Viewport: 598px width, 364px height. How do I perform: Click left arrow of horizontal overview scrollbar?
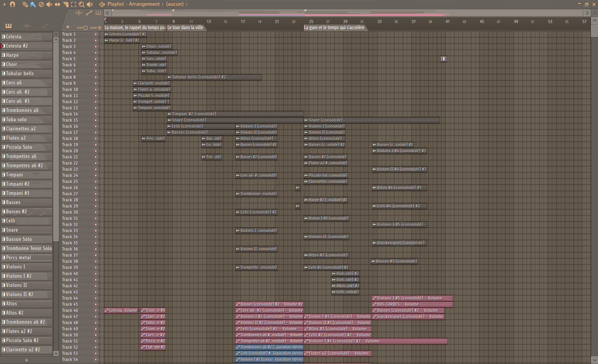[108, 13]
